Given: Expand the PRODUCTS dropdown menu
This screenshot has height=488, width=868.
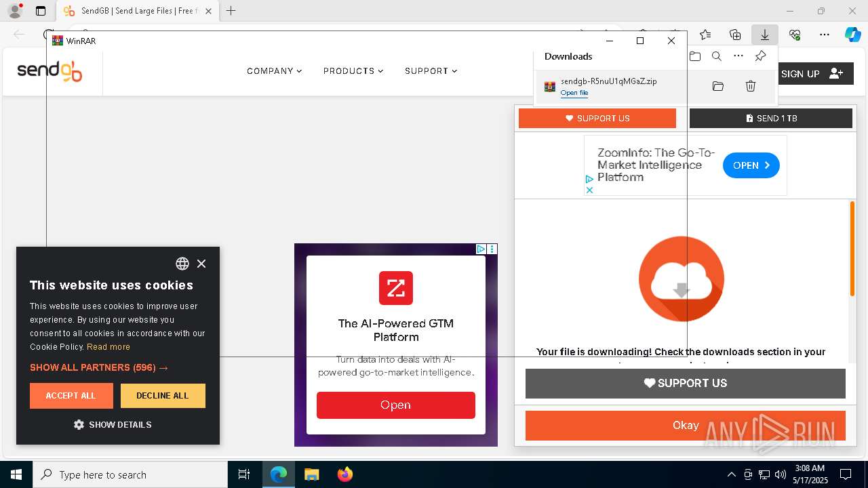Looking at the screenshot, I should point(353,71).
